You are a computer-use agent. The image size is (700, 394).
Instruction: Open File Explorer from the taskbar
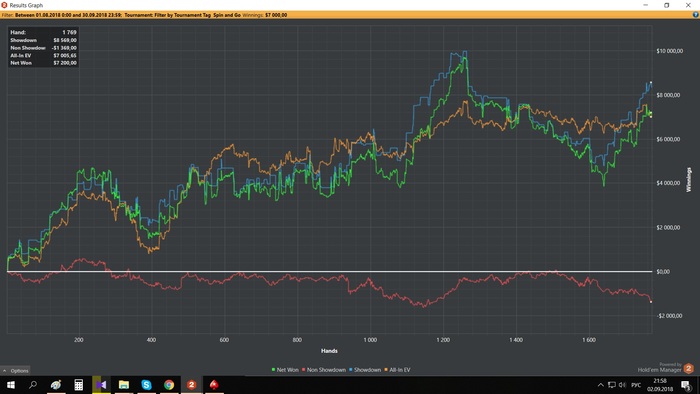pos(124,385)
